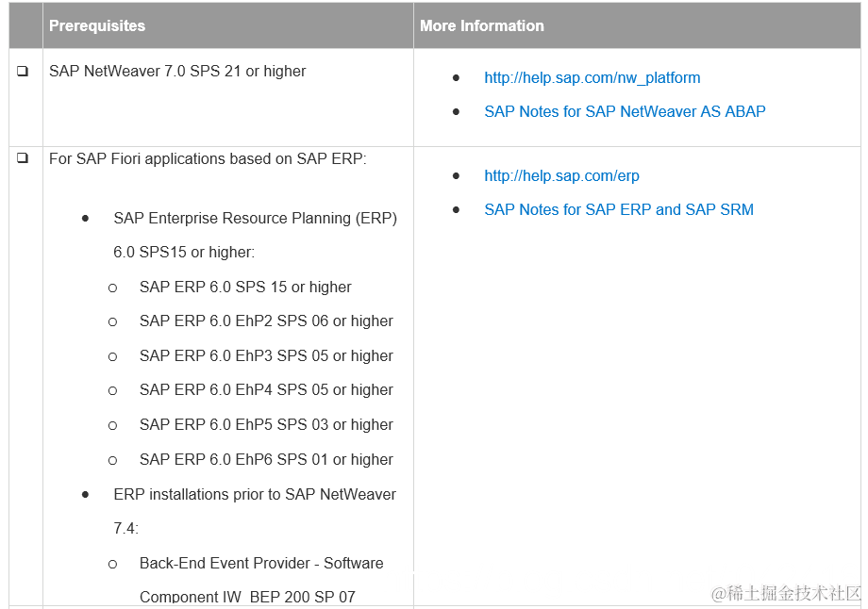
Task: Click the SAP NetWeaver 7.0 SPS 21 text
Action: [x=177, y=72]
